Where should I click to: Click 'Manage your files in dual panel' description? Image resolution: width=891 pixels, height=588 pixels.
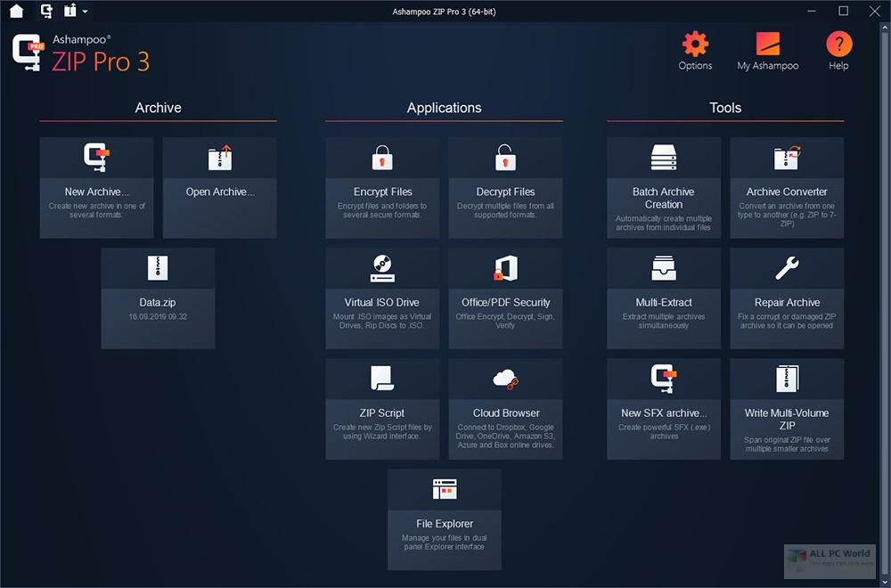(x=445, y=543)
